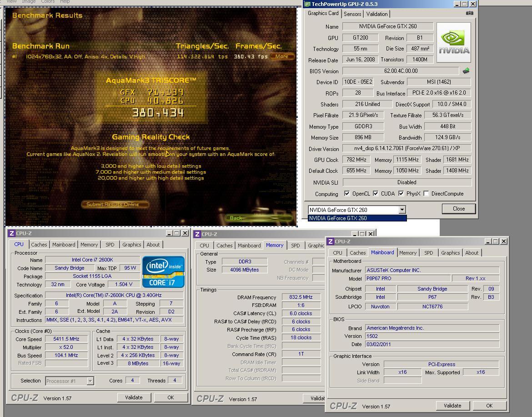The width and height of the screenshot is (532, 417).
Task: Open Mainboard tab in first CPU-Z window
Action: click(64, 245)
